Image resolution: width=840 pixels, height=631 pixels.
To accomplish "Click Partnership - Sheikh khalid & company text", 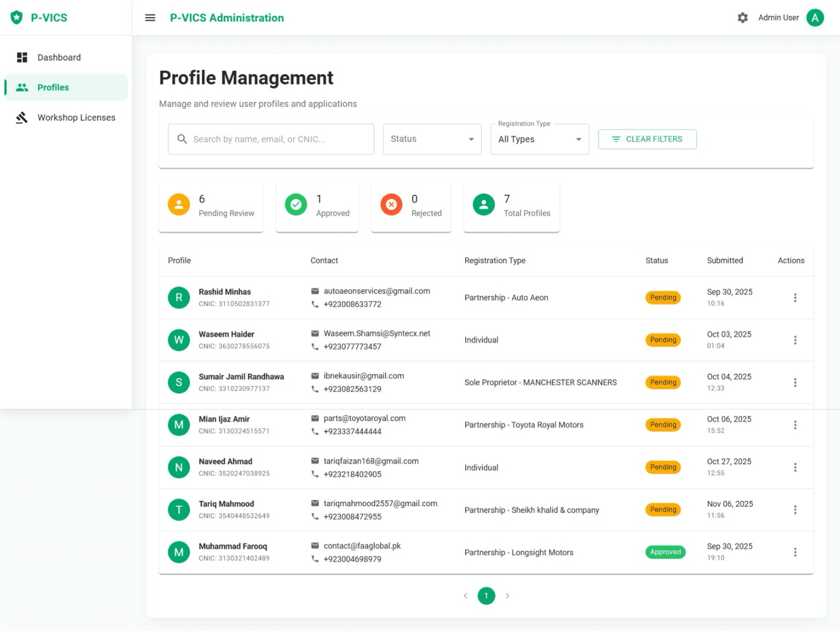I will (x=532, y=510).
